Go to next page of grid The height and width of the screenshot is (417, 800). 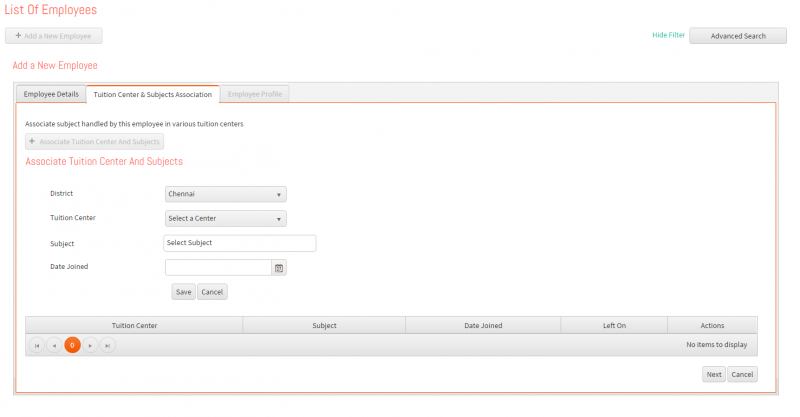pyautogui.click(x=90, y=346)
